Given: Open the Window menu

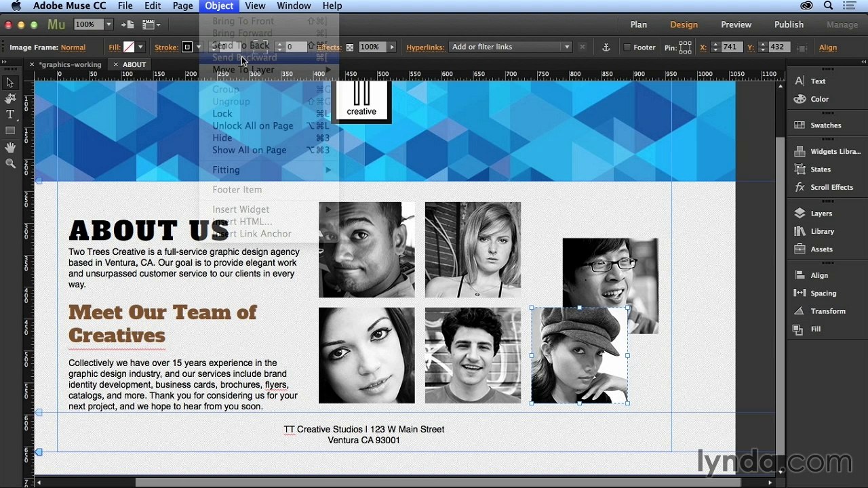Looking at the screenshot, I should (294, 5).
